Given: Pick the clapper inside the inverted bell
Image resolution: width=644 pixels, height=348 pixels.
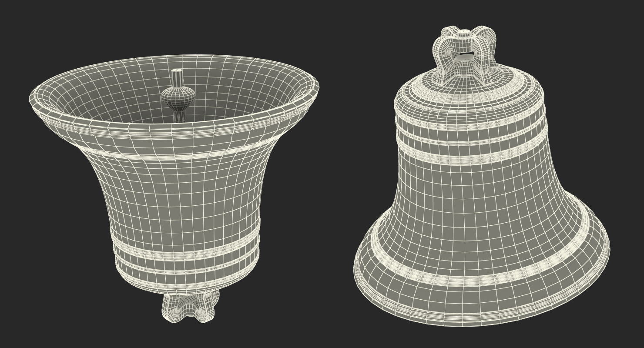Looking at the screenshot, I should coord(177,95).
